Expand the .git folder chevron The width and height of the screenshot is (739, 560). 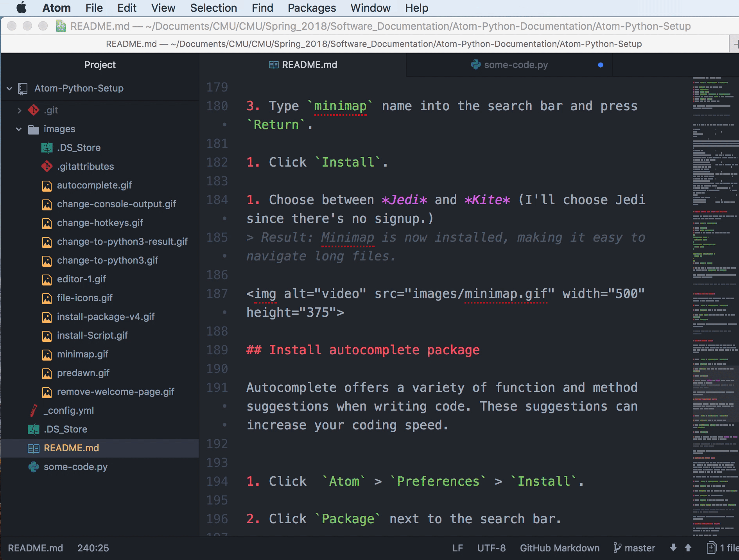click(19, 110)
